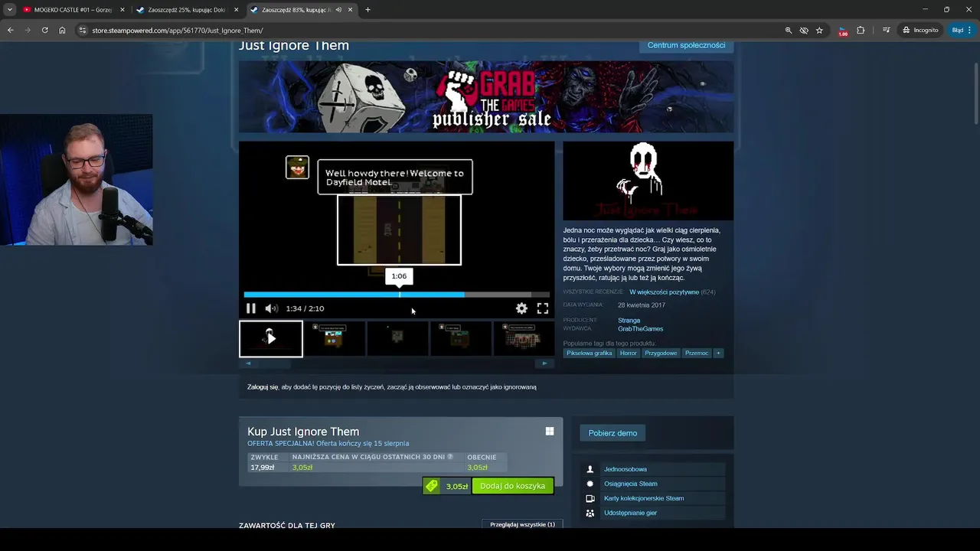Select the Pikselowa grafika tag

(x=589, y=353)
